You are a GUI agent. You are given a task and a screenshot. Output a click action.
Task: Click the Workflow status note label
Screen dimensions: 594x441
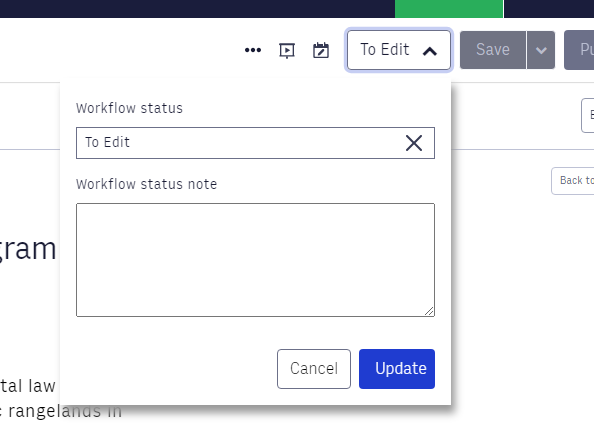coord(146,185)
